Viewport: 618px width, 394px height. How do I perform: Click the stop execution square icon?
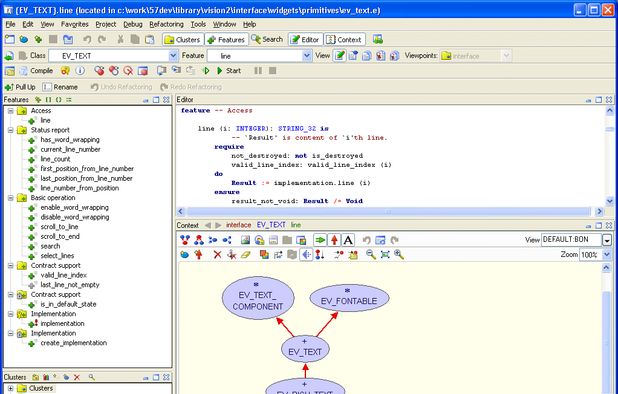pos(272,71)
